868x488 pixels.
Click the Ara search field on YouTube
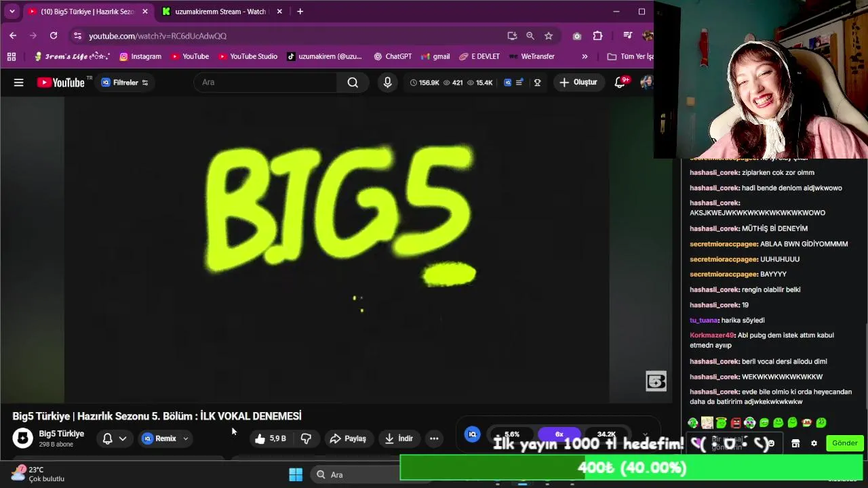(265, 83)
